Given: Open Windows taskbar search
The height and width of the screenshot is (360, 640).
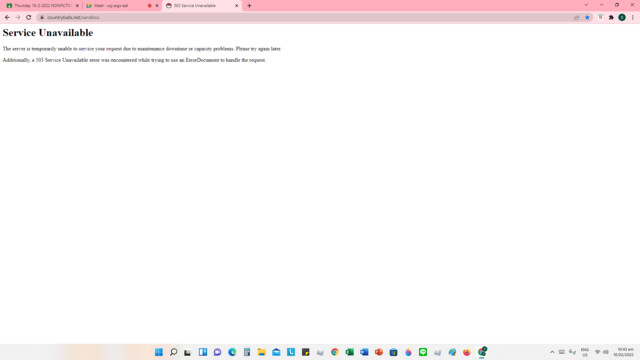Looking at the screenshot, I should coord(173,352).
